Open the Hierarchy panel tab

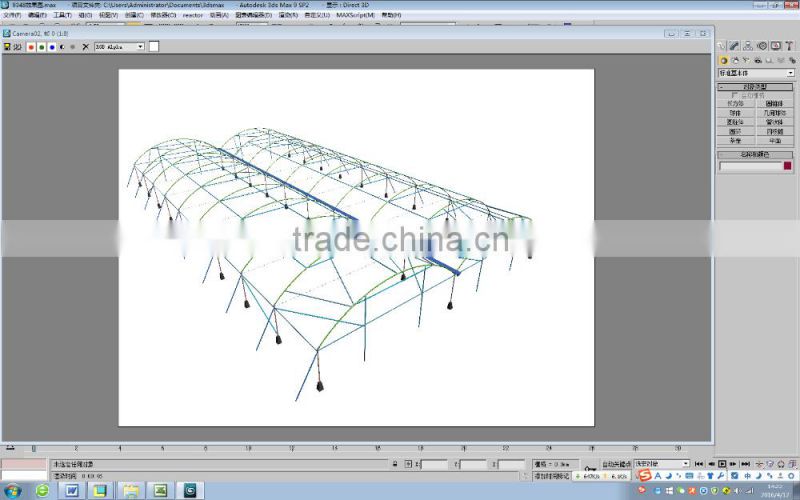pyautogui.click(x=748, y=46)
